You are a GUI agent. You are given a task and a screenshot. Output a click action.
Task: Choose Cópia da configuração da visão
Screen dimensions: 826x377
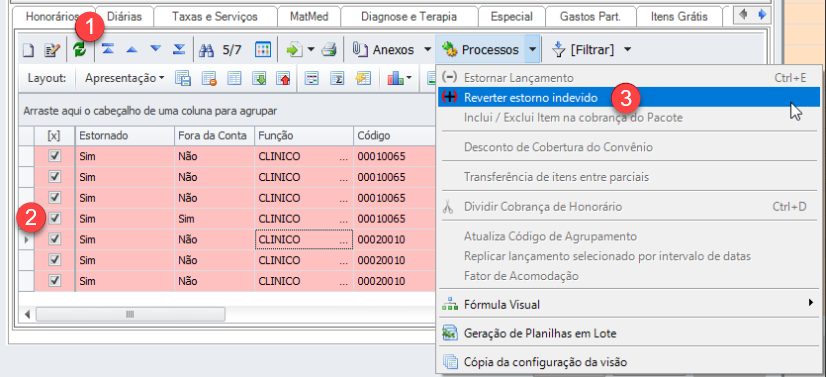629,362
